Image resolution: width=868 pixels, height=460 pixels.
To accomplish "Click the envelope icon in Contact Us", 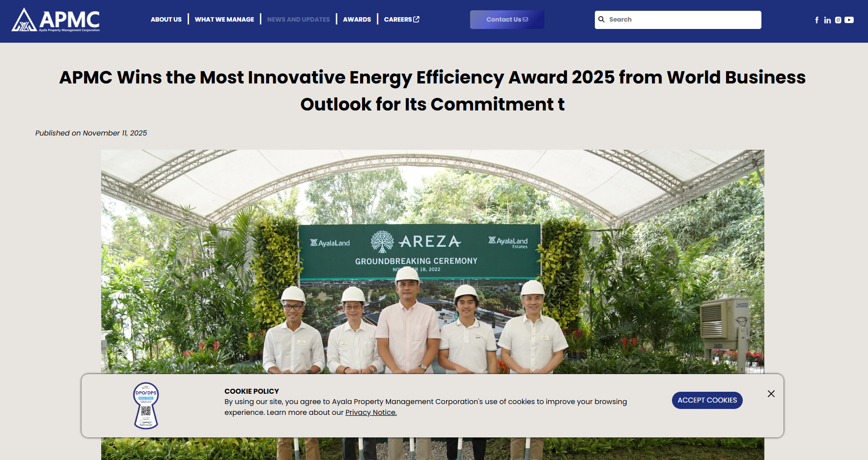I will click(526, 19).
